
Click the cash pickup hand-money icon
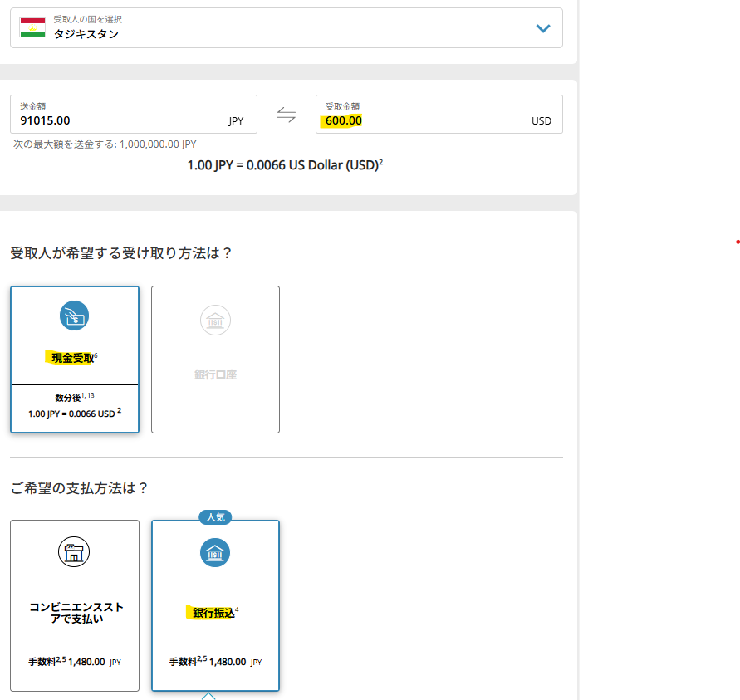point(75,316)
